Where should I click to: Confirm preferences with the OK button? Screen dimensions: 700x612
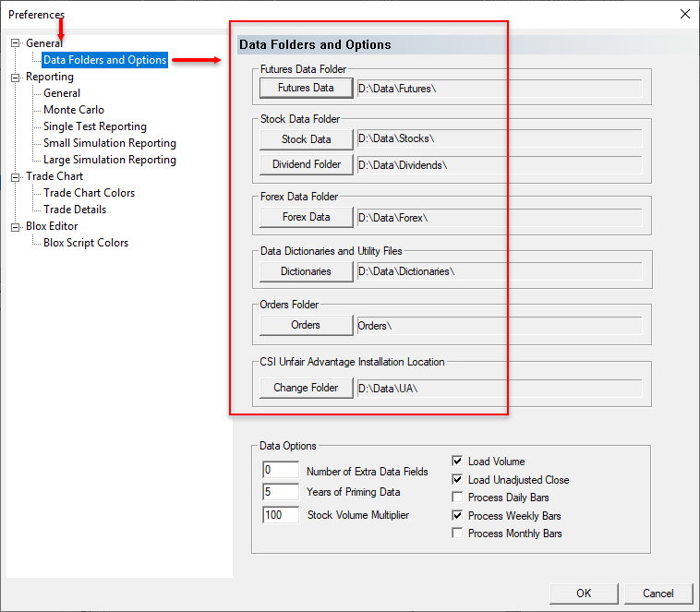click(584, 593)
